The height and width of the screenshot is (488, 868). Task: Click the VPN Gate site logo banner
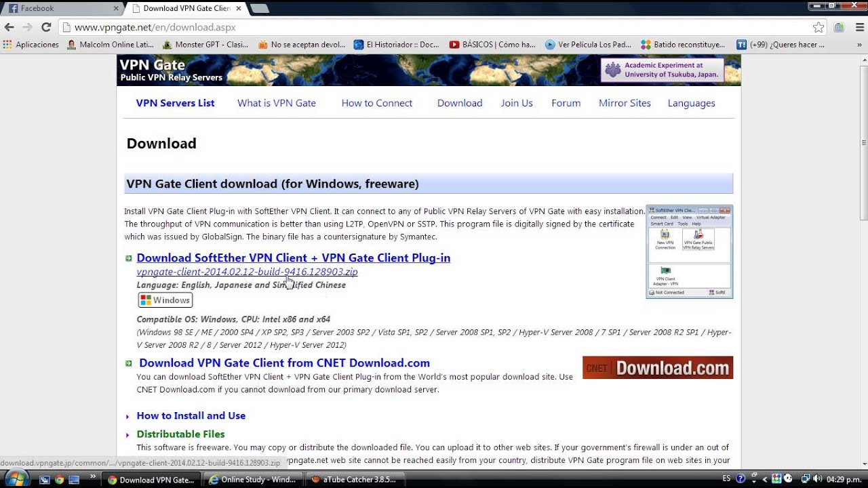[x=171, y=70]
